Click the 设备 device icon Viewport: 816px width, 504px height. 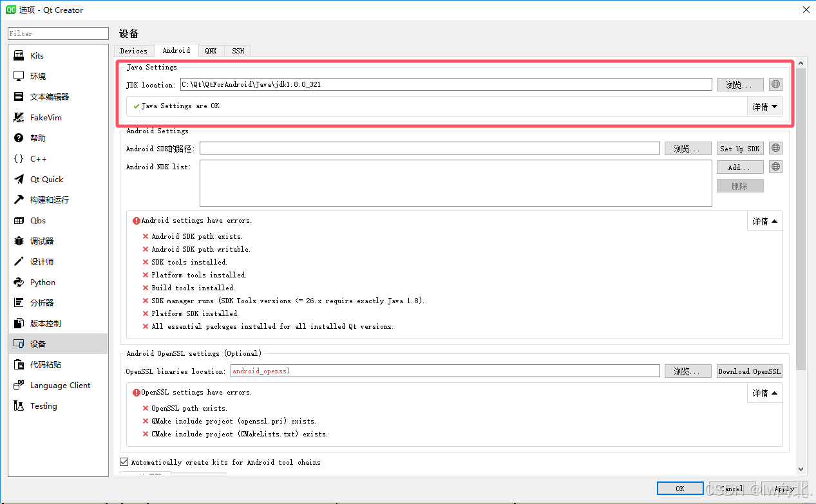[19, 344]
